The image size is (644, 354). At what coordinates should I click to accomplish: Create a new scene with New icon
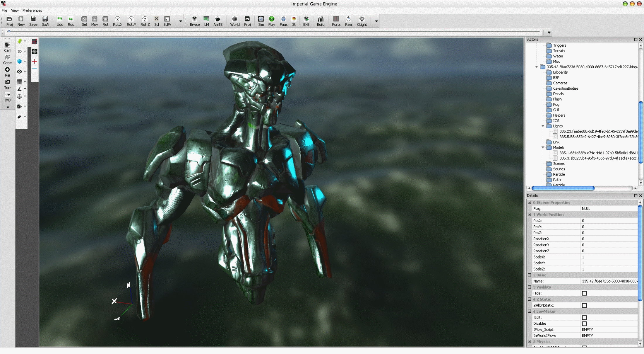pos(21,21)
